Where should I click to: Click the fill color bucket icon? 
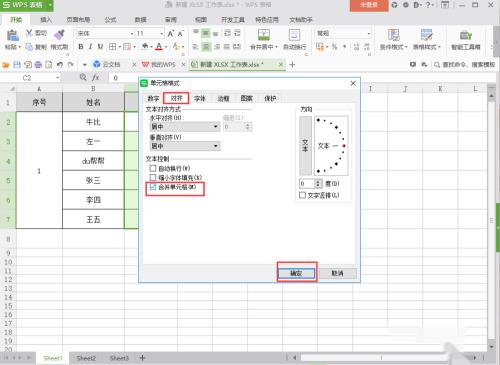pyautogui.click(x=145, y=46)
